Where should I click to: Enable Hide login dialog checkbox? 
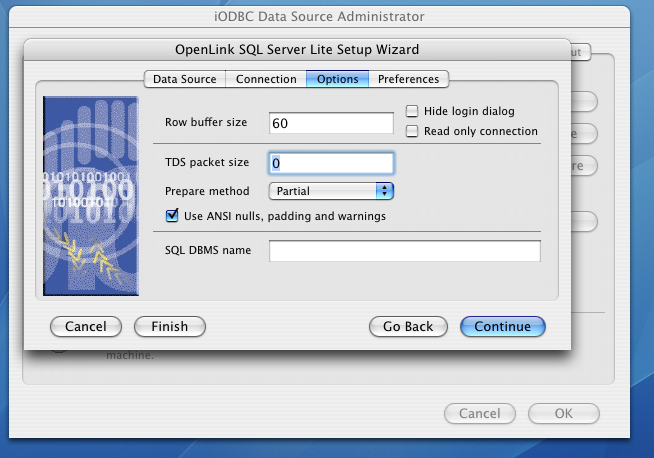(x=412, y=111)
